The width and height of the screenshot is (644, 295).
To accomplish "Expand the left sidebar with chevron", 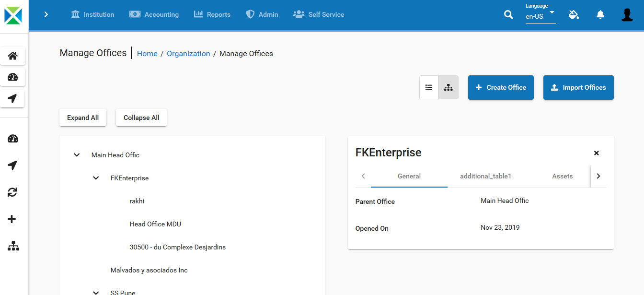I will [x=46, y=14].
